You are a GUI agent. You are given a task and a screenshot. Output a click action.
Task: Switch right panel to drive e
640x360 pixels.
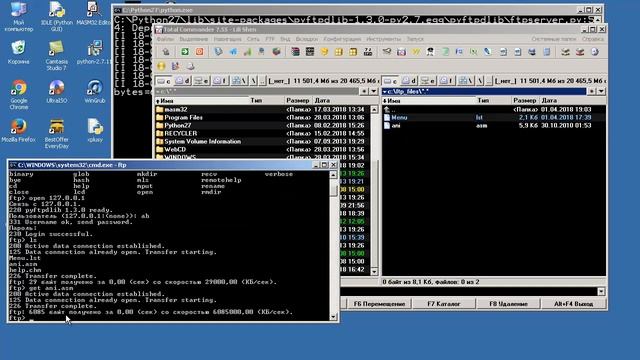(428, 81)
